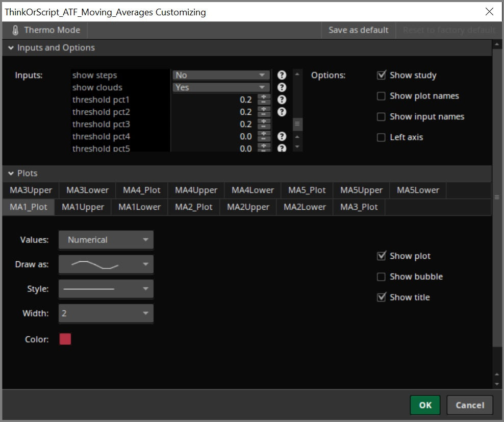Image resolution: width=504 pixels, height=422 pixels.
Task: Toggle Show plot checkbox
Action: pos(381,256)
